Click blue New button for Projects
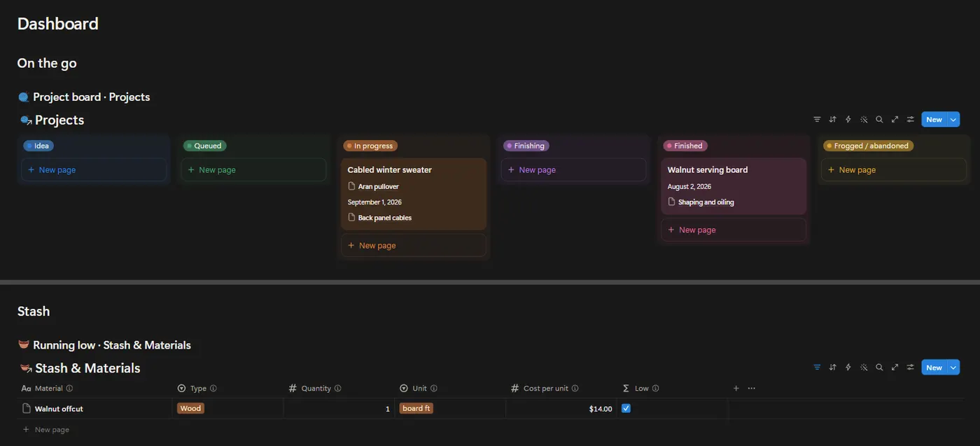The width and height of the screenshot is (980, 446). pyautogui.click(x=934, y=120)
